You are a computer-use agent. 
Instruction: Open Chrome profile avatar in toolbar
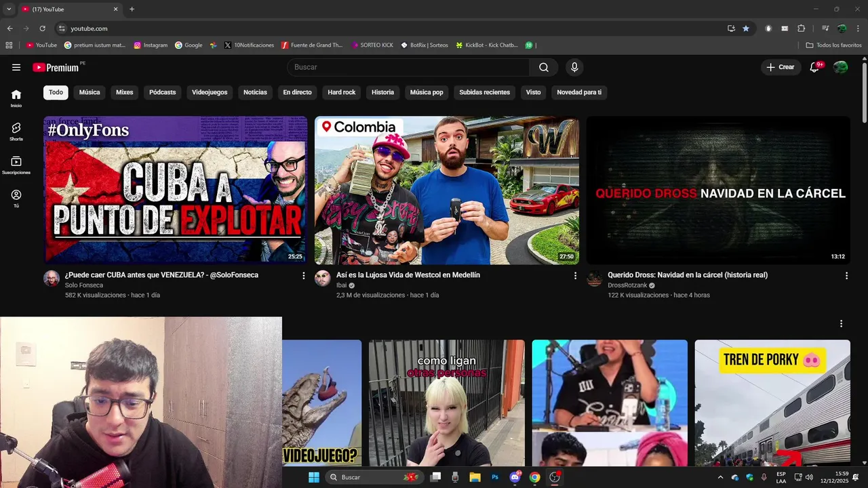click(x=842, y=28)
